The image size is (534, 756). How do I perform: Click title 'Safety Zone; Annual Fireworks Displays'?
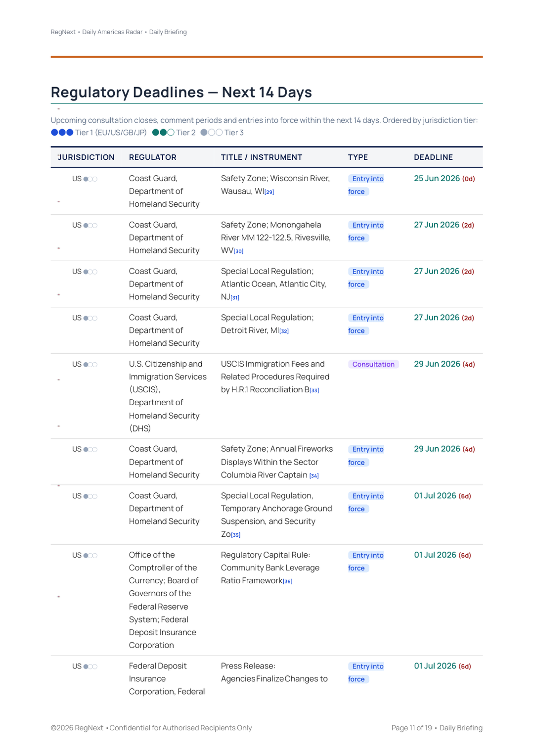click(277, 462)
